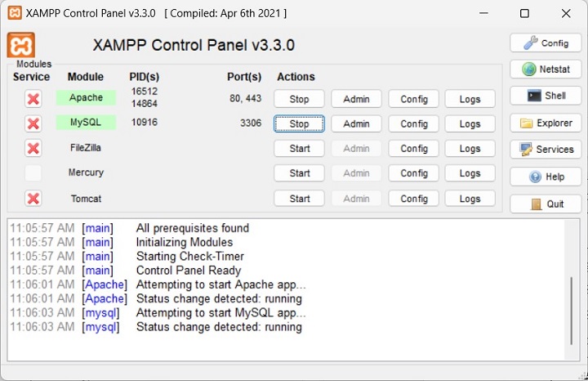Toggle the MySQL service checkbox
This screenshot has width=588, height=381.
click(x=33, y=123)
